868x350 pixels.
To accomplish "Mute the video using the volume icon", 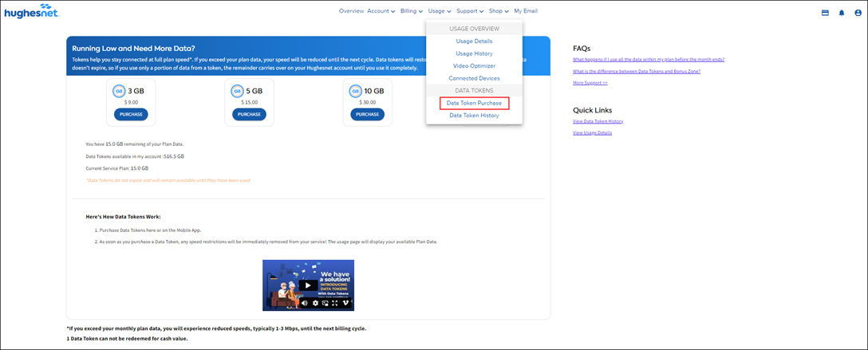I will coord(305,303).
